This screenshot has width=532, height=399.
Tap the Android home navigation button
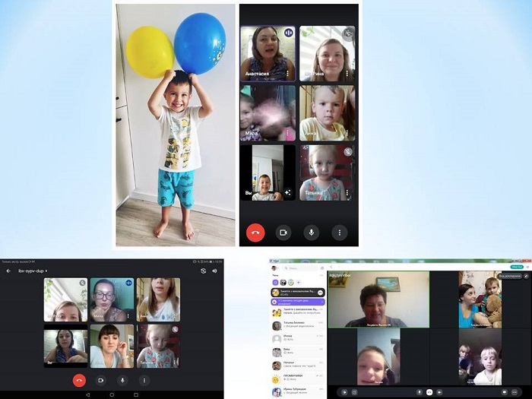(112, 394)
